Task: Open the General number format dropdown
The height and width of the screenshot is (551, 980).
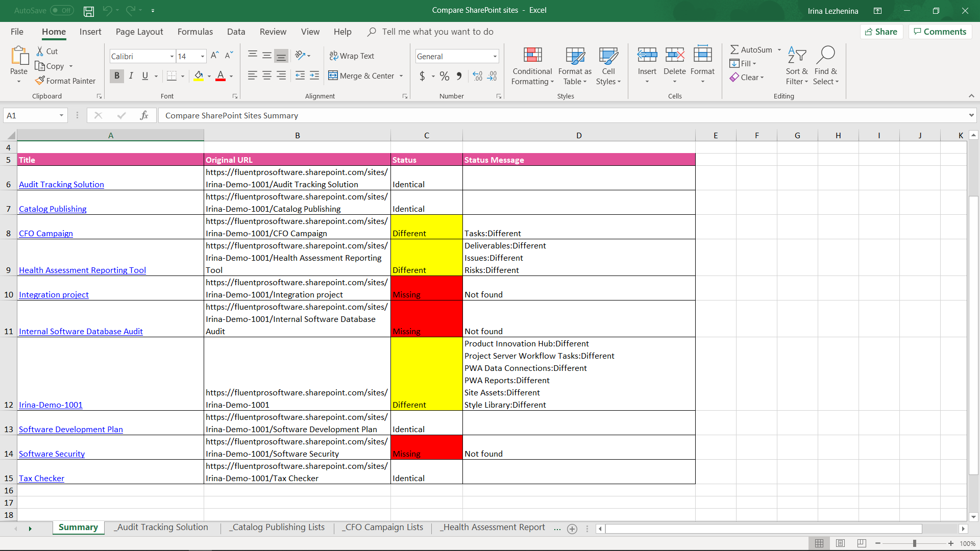Action: tap(495, 56)
